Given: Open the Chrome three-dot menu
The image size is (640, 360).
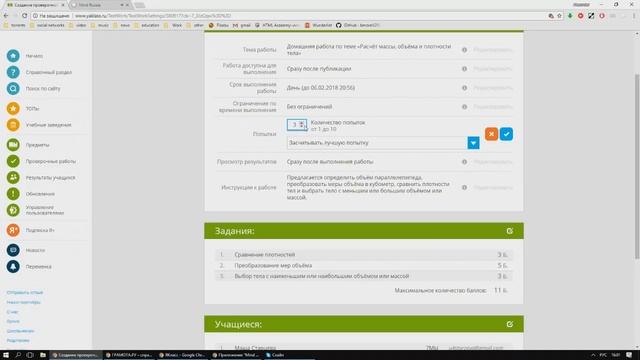Looking at the screenshot, I should 634,16.
